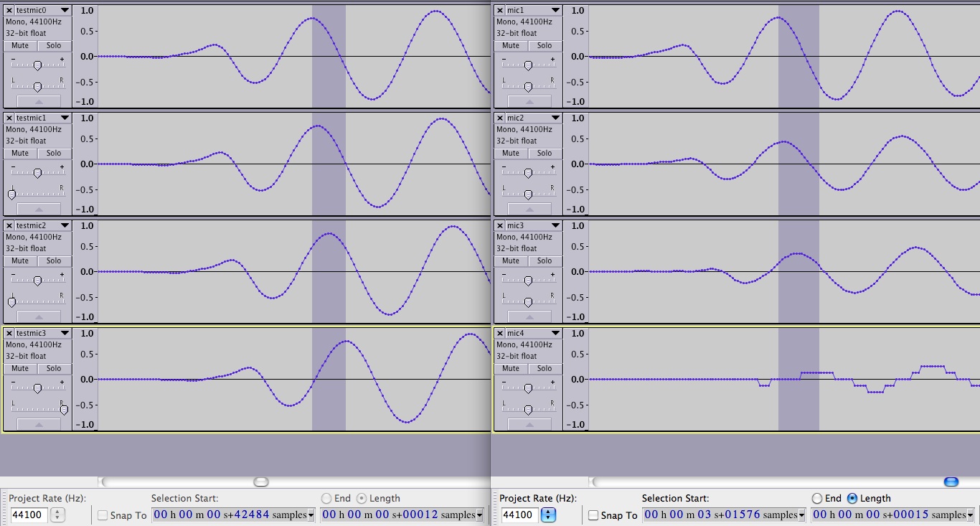This screenshot has width=980, height=526.
Task: Click the blue horizontal scrollbar thumb in mic1 window
Action: [x=951, y=482]
